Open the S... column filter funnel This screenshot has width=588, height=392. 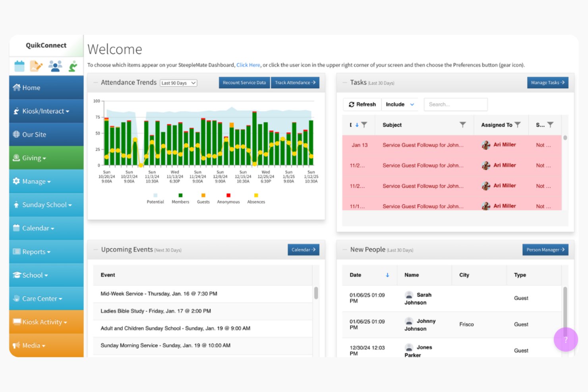pyautogui.click(x=550, y=125)
